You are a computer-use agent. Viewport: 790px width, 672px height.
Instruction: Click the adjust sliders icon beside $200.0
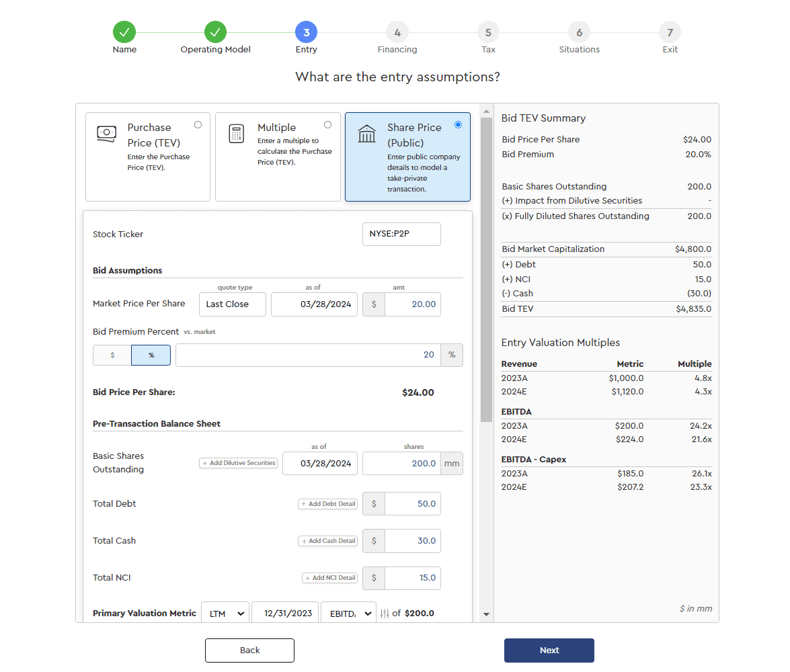coord(385,614)
